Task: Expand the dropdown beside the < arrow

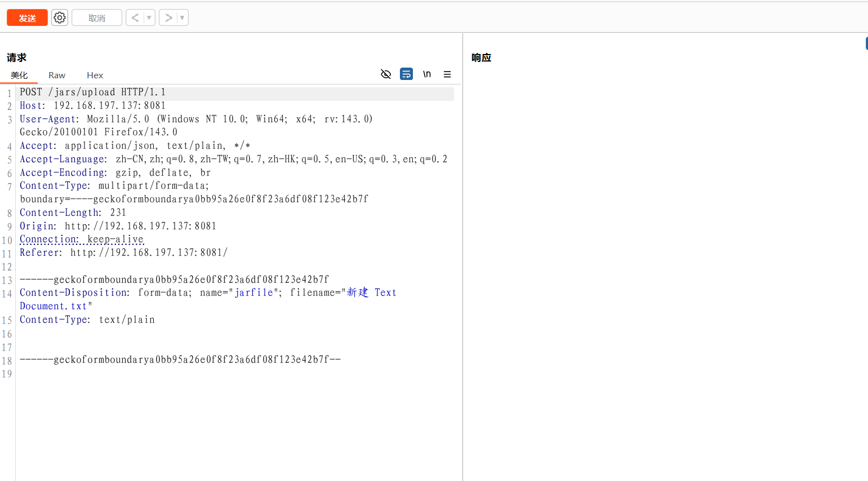Action: pyautogui.click(x=149, y=18)
